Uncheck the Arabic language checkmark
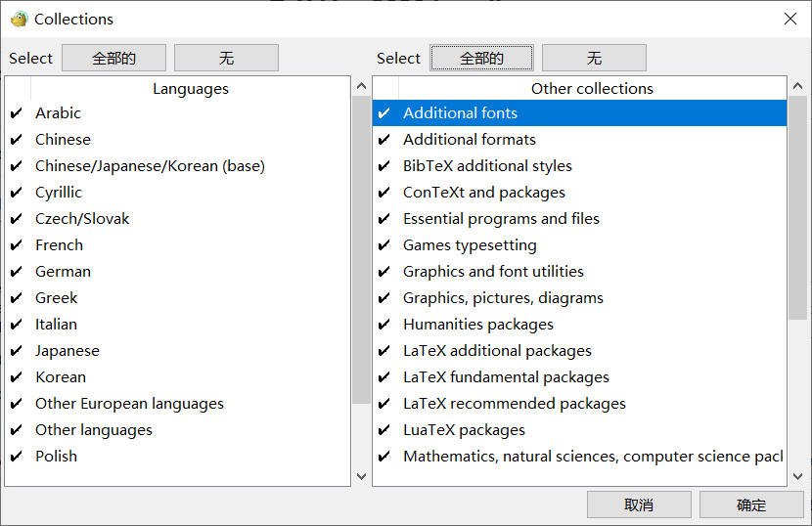 pyautogui.click(x=16, y=113)
